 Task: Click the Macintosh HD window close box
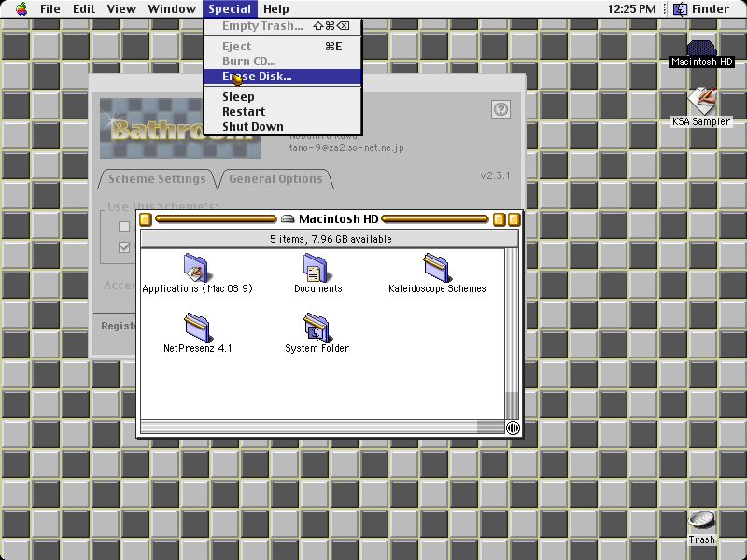click(x=146, y=219)
